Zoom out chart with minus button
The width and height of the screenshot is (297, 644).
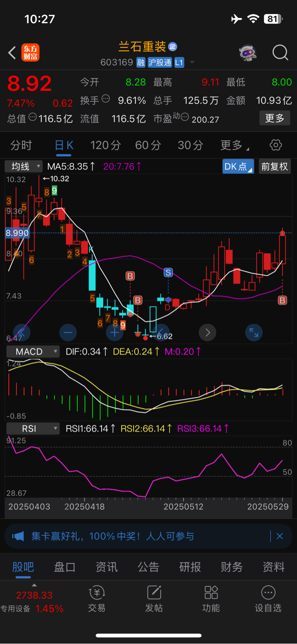(68, 332)
